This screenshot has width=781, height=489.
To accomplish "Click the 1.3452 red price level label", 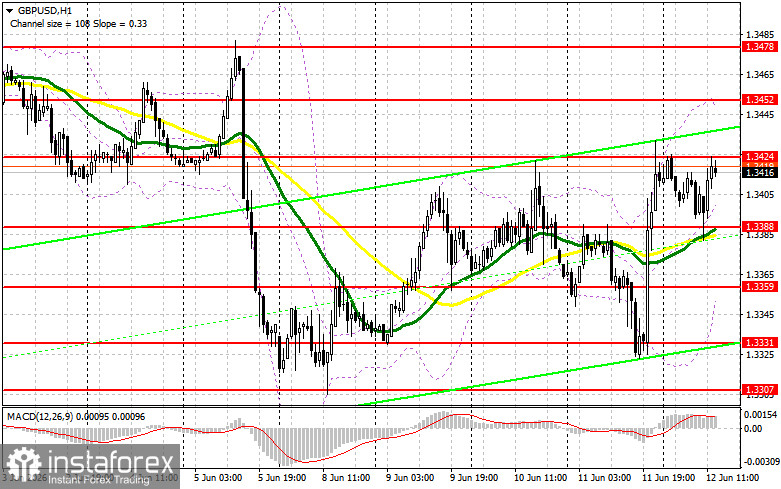I will (759, 100).
